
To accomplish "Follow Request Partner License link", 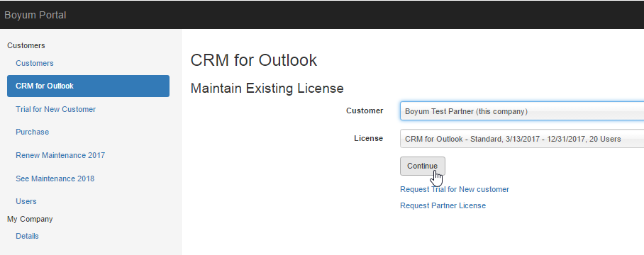I will tap(443, 205).
